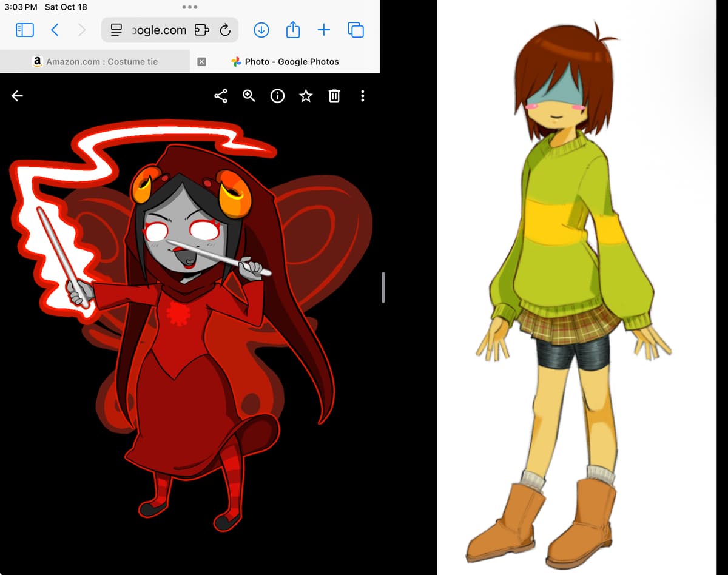Open the page menu in address bar
728x575 pixels.
pos(116,30)
